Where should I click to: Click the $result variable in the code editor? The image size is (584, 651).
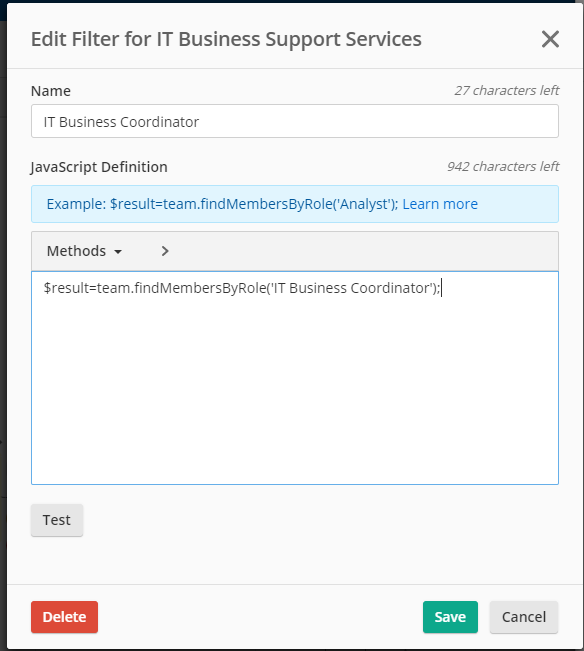coord(66,288)
